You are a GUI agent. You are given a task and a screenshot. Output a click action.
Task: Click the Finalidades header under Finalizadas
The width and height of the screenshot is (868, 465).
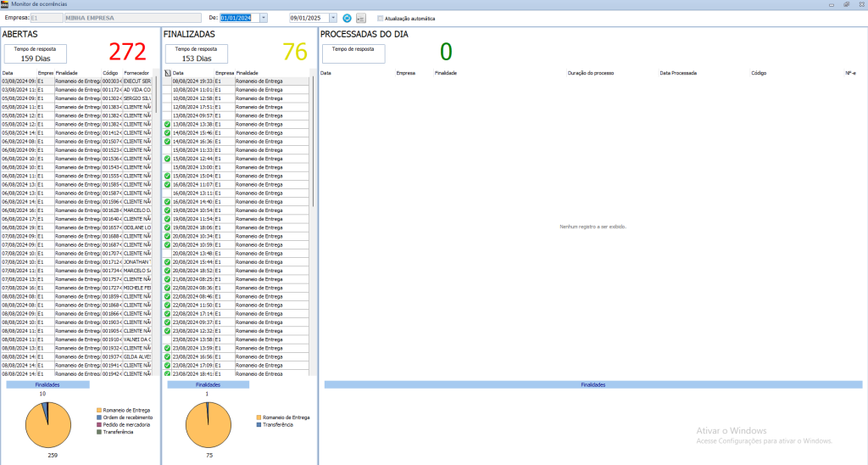[x=208, y=384]
